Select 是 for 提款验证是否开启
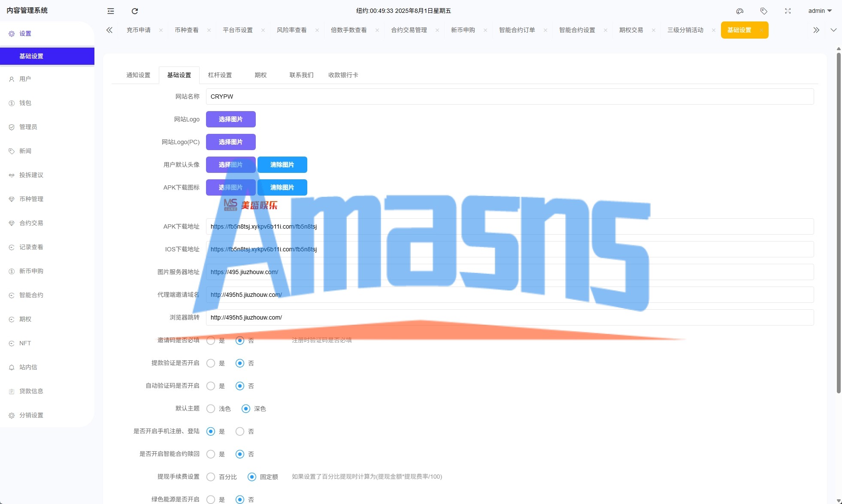 tap(211, 363)
